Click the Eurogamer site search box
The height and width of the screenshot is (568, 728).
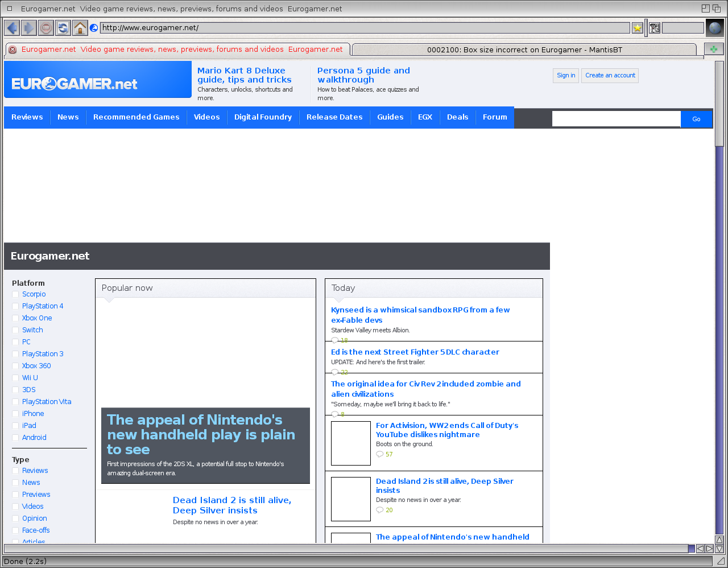point(617,119)
